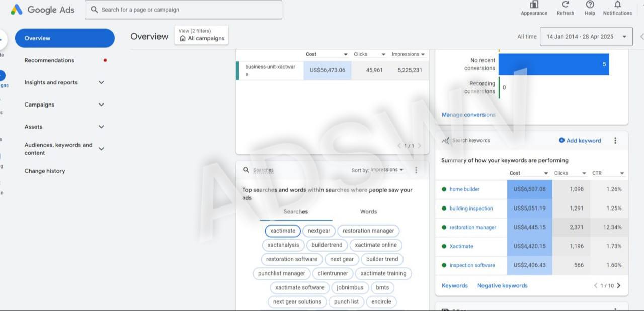Click the 12.34% CTR value

coord(612,228)
